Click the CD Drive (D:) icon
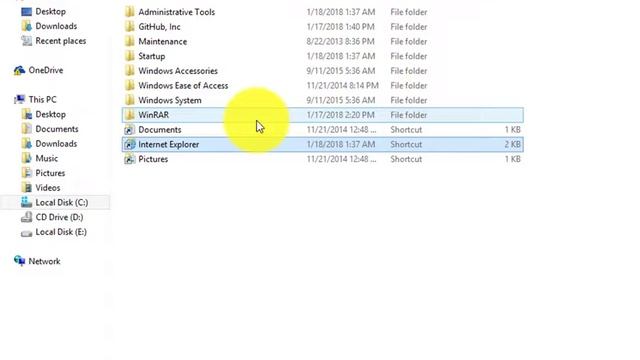 (27, 218)
